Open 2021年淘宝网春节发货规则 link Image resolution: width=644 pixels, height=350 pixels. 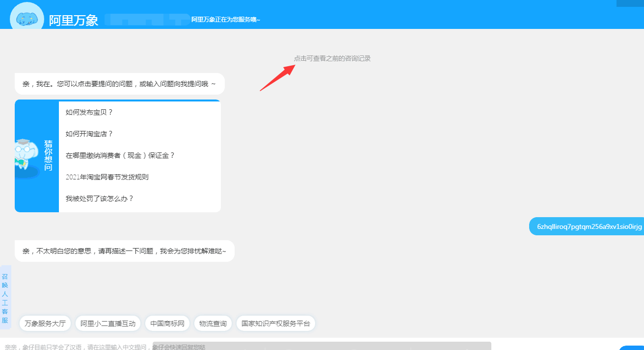[x=107, y=177]
